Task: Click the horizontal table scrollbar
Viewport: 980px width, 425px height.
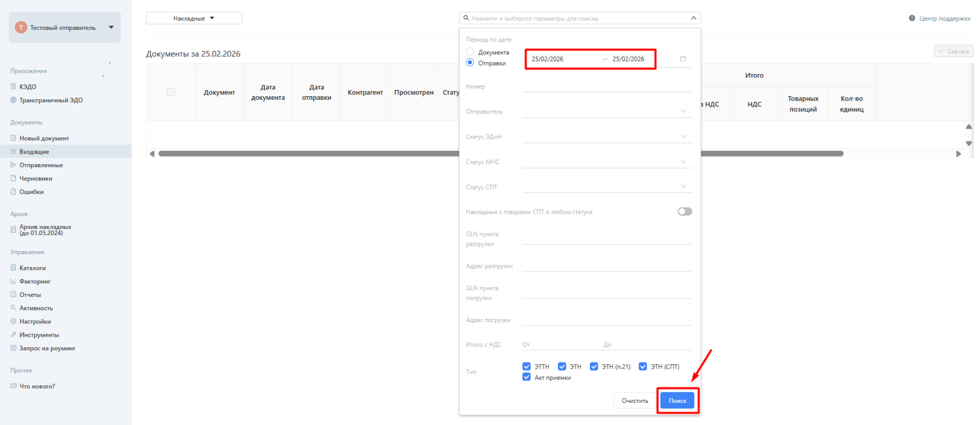Action: pyautogui.click(x=306, y=154)
